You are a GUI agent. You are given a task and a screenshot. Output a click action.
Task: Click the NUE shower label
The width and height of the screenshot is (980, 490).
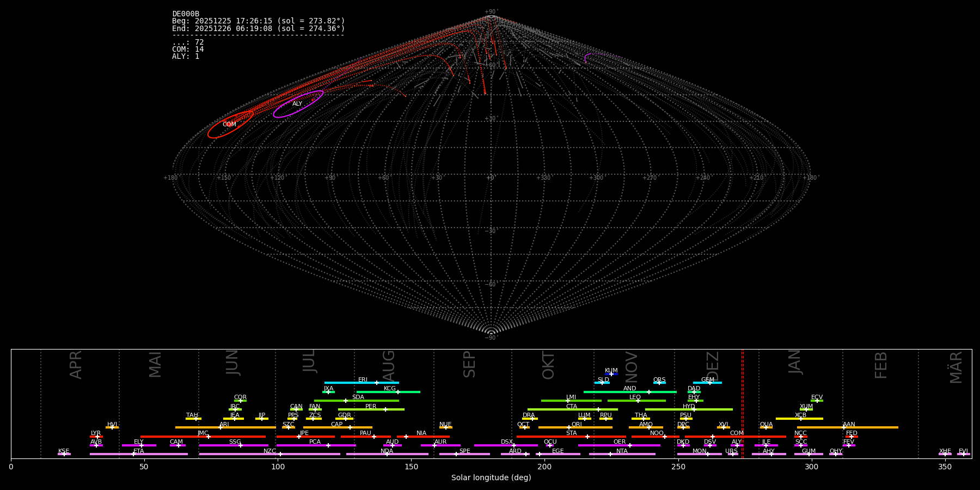(445, 425)
